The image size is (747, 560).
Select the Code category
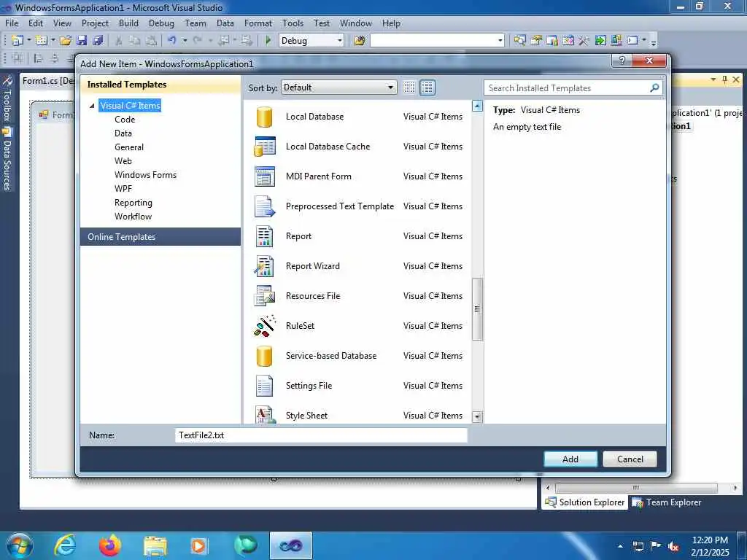point(125,120)
